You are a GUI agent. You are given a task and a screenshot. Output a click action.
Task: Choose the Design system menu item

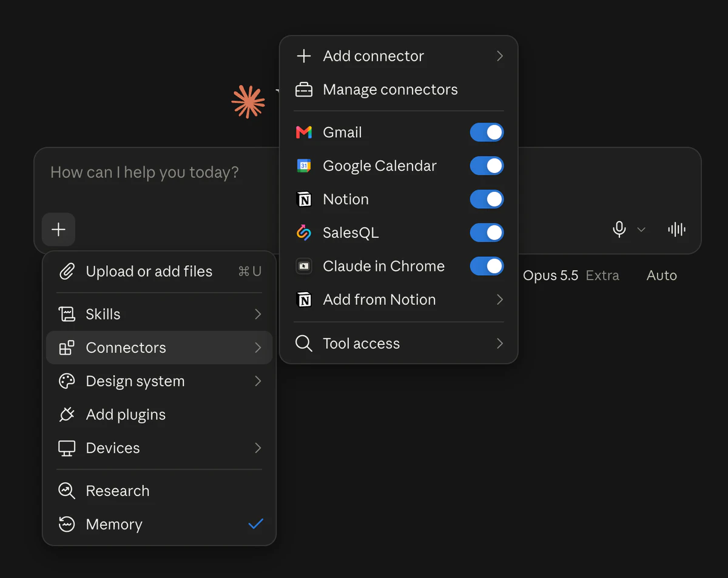(x=160, y=381)
